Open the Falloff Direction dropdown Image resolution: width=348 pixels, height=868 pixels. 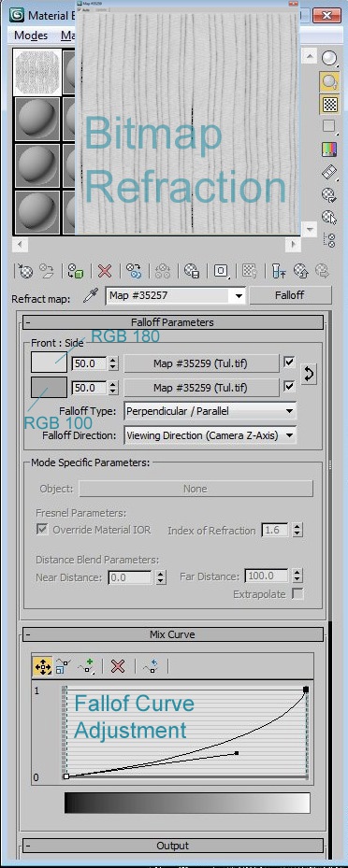[289, 435]
